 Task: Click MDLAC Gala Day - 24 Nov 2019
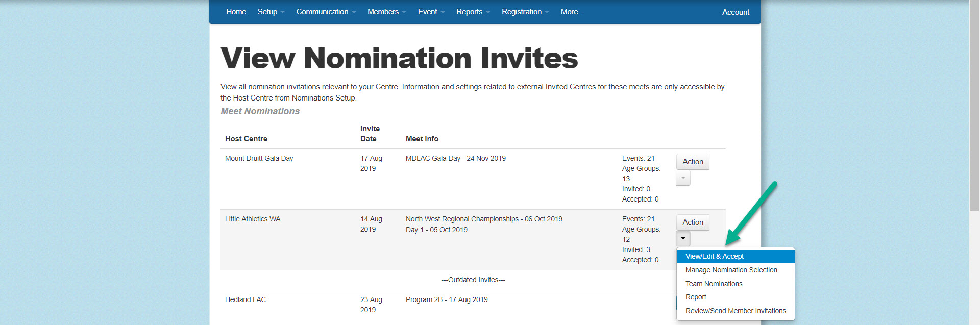(x=456, y=158)
